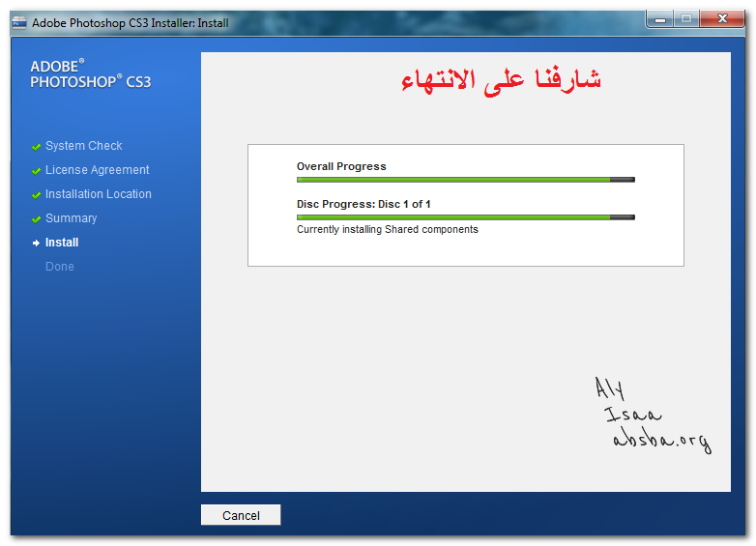Click the Disc Progress bar
Screen dimensions: 756x546
[465, 217]
